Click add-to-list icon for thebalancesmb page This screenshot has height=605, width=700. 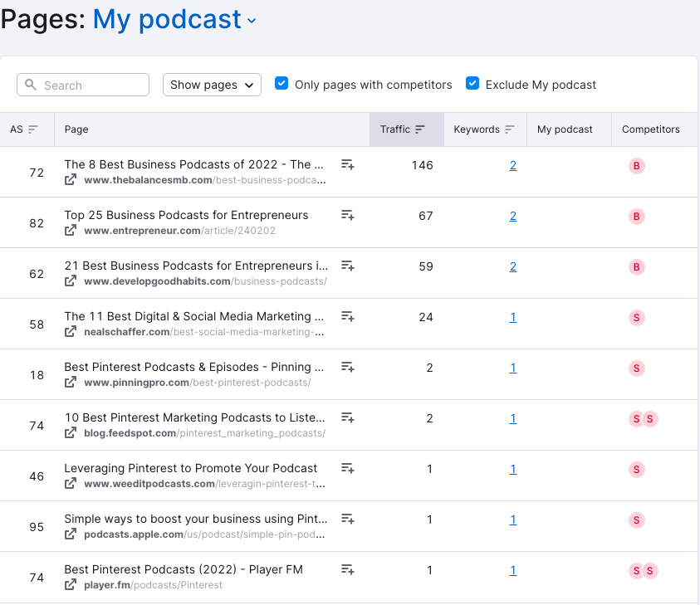[348, 165]
